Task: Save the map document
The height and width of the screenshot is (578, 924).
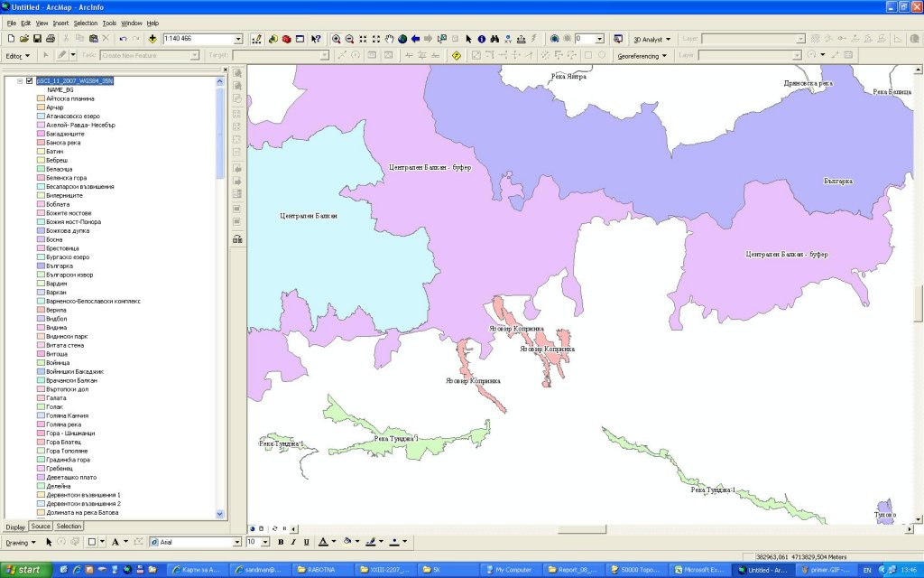Action: [x=37, y=39]
